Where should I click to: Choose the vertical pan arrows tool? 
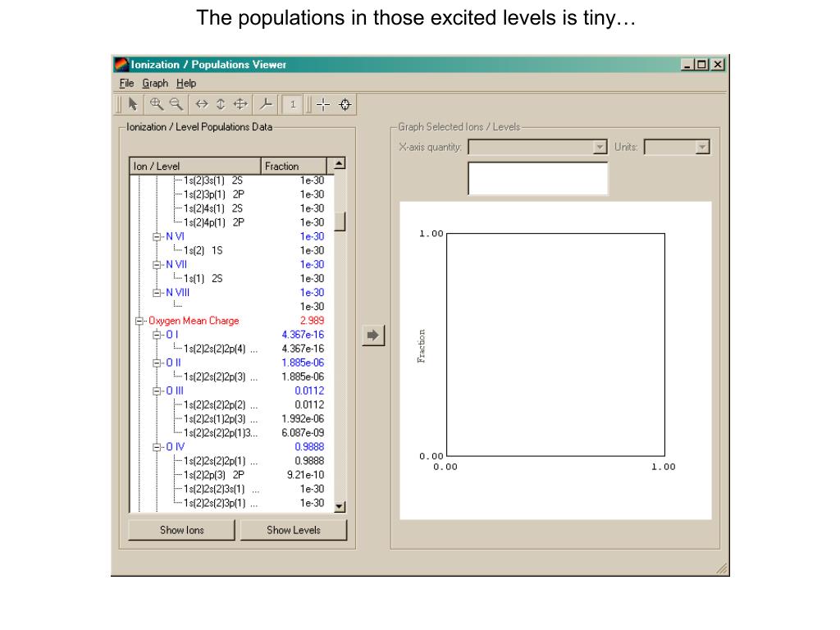tap(221, 104)
